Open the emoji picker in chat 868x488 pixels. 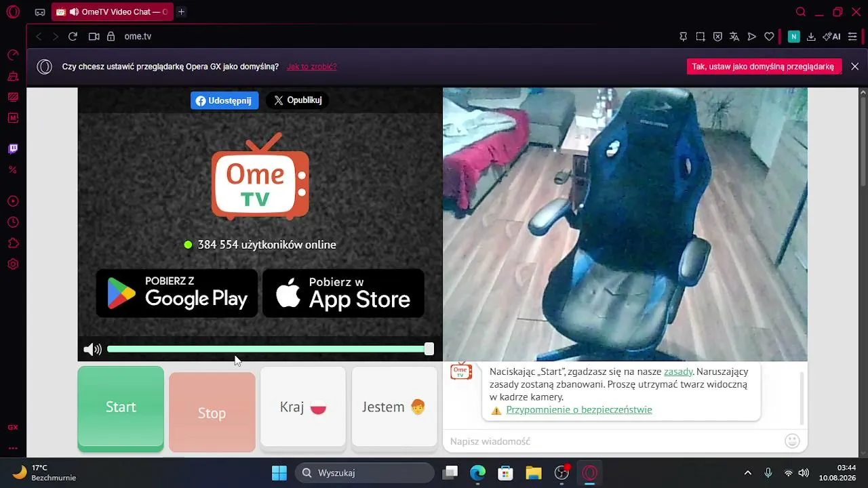792,441
